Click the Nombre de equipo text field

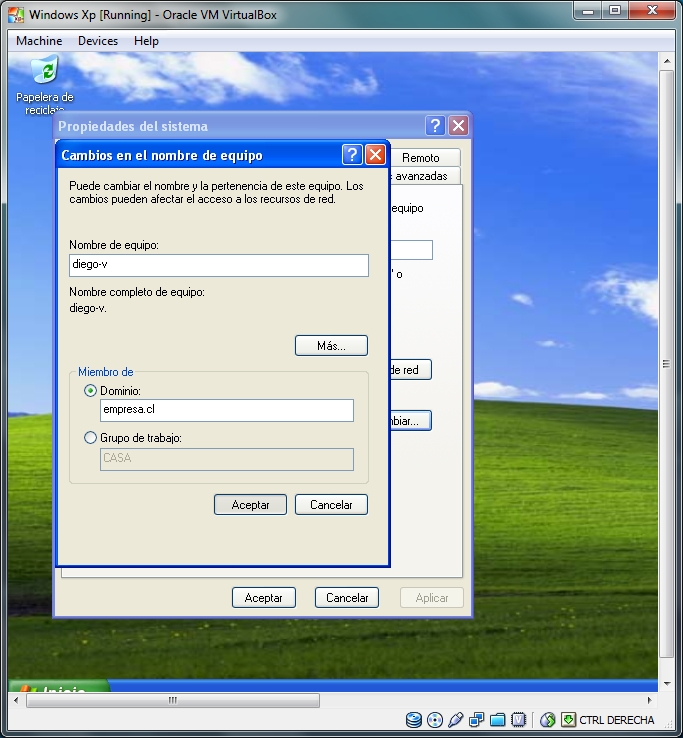tap(219, 265)
